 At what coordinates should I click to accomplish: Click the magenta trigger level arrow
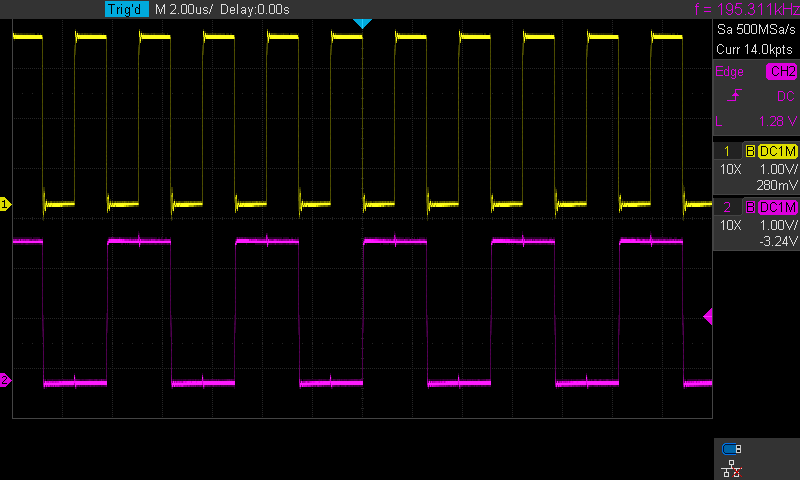(708, 317)
